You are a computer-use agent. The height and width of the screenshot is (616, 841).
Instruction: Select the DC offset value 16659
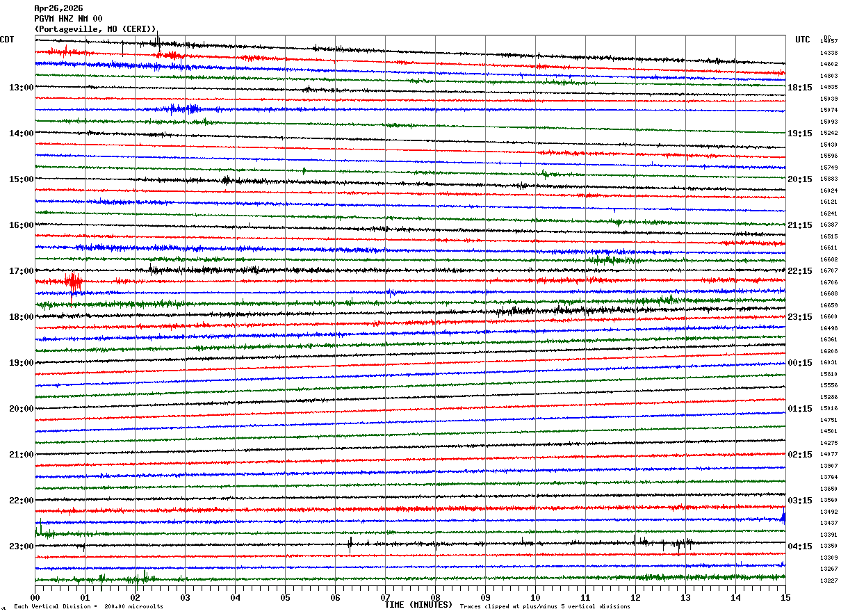[828, 306]
